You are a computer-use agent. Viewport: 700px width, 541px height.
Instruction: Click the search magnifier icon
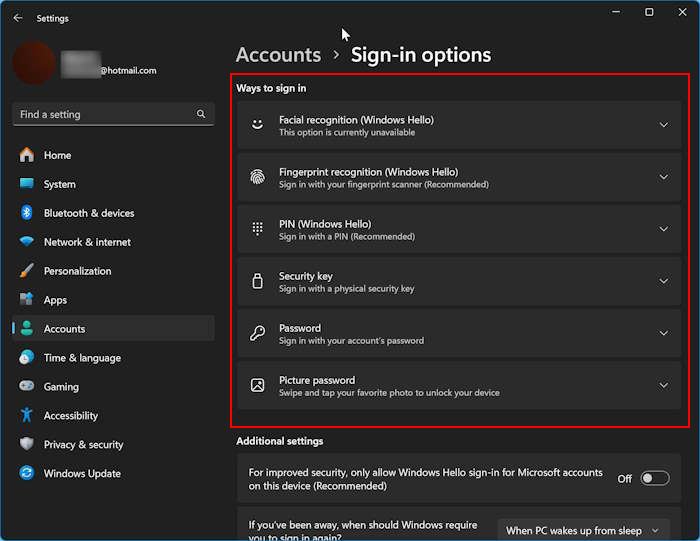click(201, 114)
